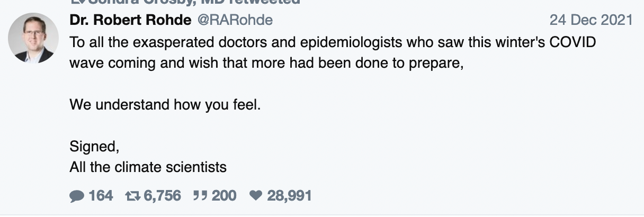The image size is (644, 217).
Task: Open the Dr. Robert Rohde name link
Action: 131,21
